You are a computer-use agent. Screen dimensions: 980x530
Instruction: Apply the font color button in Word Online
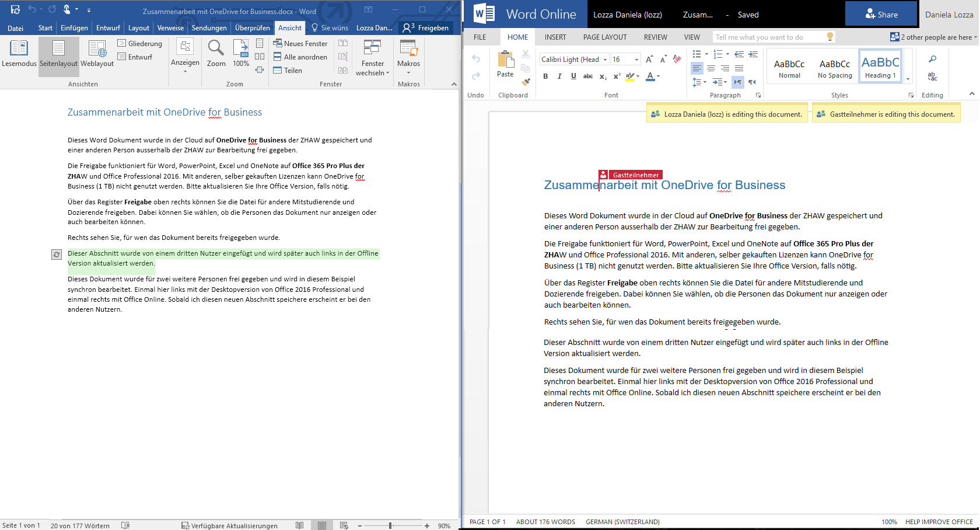650,76
